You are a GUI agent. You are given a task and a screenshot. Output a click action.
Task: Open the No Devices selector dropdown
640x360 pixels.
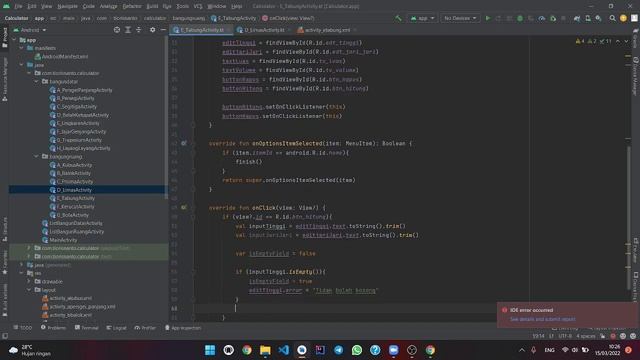click(x=460, y=18)
